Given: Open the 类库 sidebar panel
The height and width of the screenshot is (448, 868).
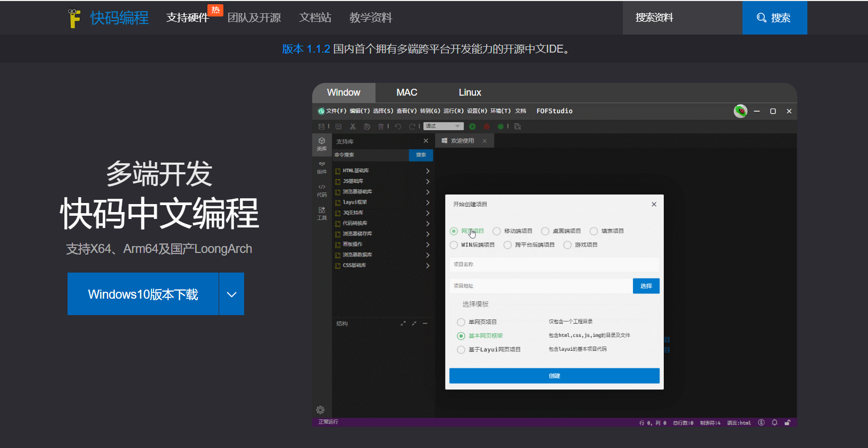Looking at the screenshot, I should pyautogui.click(x=322, y=144).
